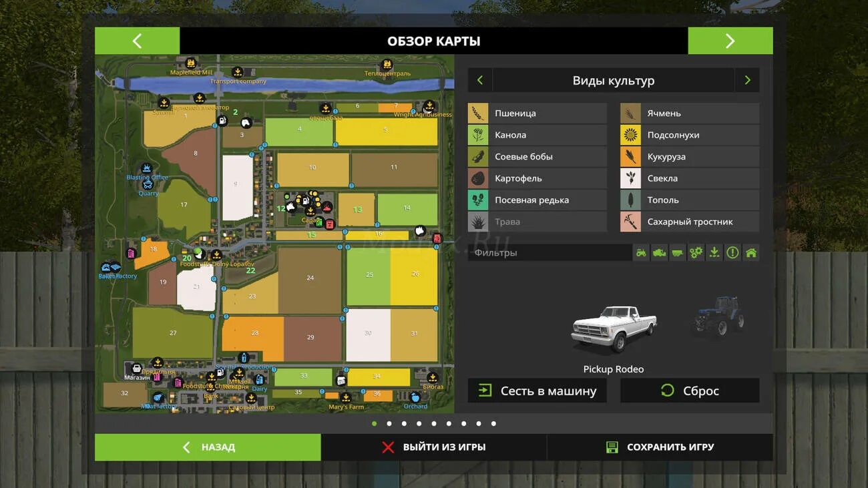Click ВЫЙТИ ИЗ ИГРЫ quit button

click(434, 447)
